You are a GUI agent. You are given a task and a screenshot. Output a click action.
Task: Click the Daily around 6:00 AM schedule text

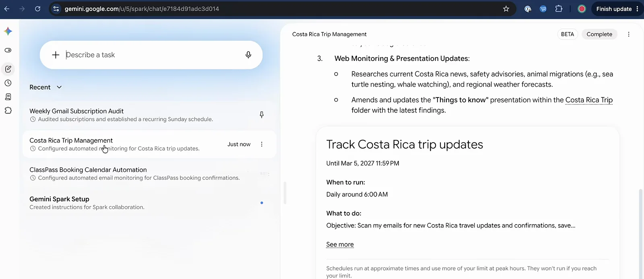357,194
